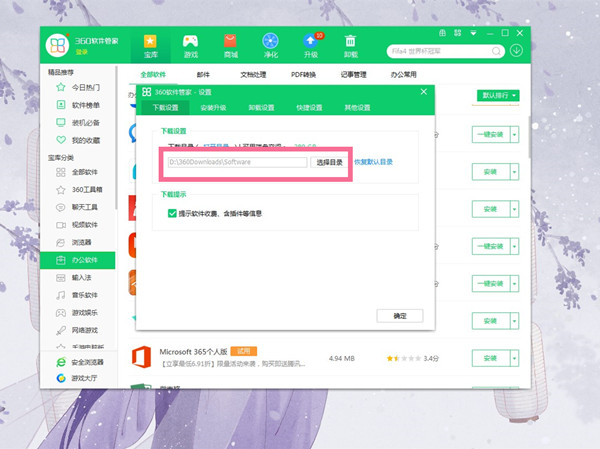Click the download directory path field
The height and width of the screenshot is (449, 600).
pos(237,161)
